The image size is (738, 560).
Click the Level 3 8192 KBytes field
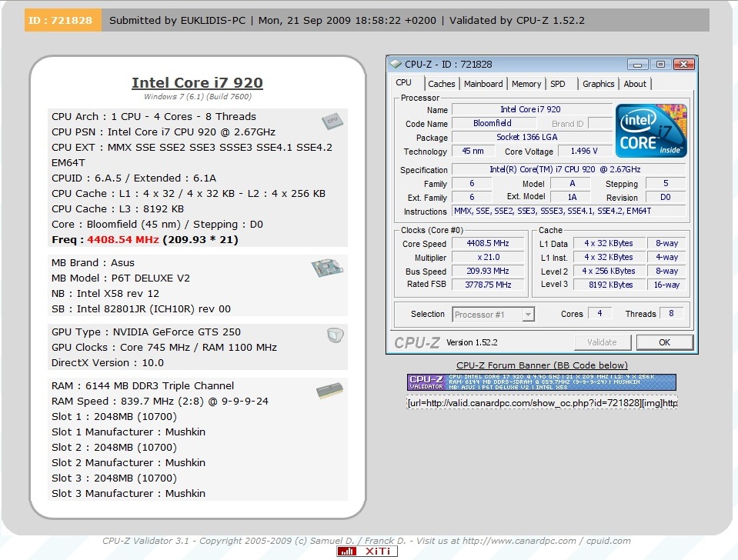click(x=609, y=285)
